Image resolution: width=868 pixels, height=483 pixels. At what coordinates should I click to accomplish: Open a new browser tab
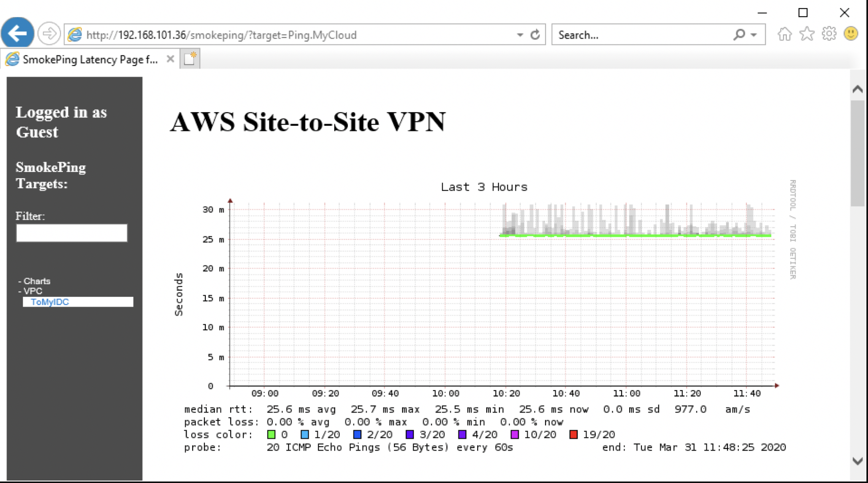[190, 59]
